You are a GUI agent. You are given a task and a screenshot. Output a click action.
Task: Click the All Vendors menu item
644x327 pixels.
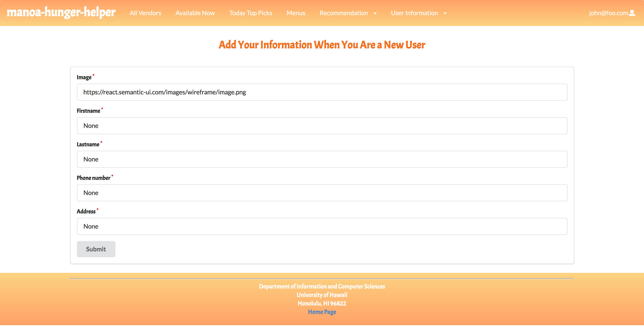point(146,13)
